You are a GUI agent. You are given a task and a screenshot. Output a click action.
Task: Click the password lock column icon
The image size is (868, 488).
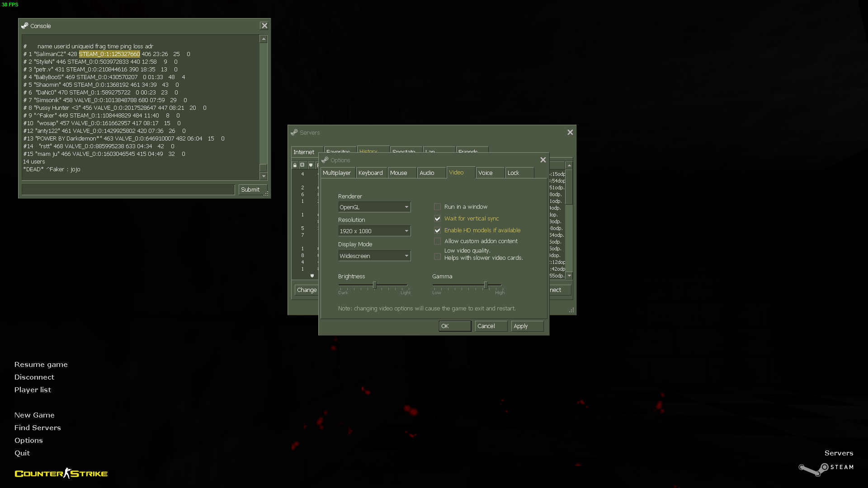(295, 165)
